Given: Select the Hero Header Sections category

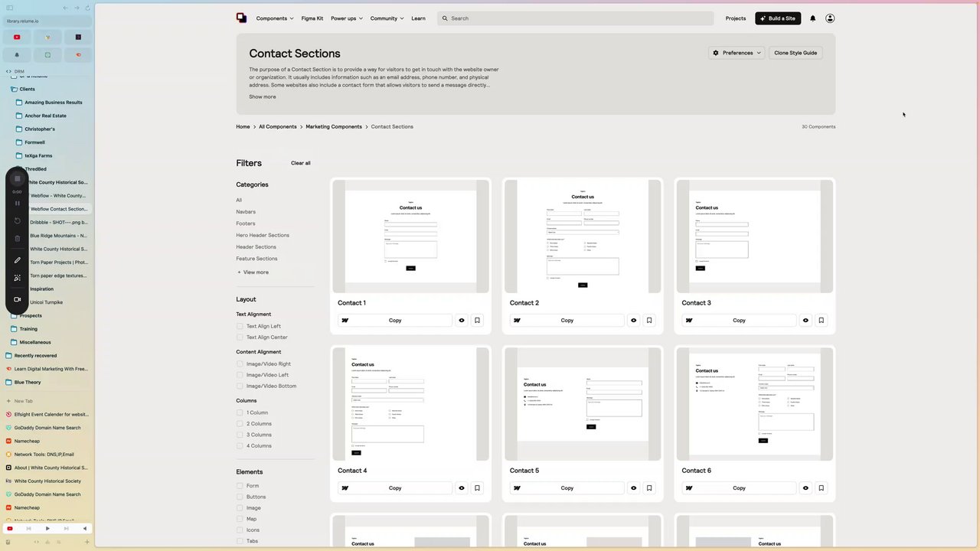Looking at the screenshot, I should point(263,235).
